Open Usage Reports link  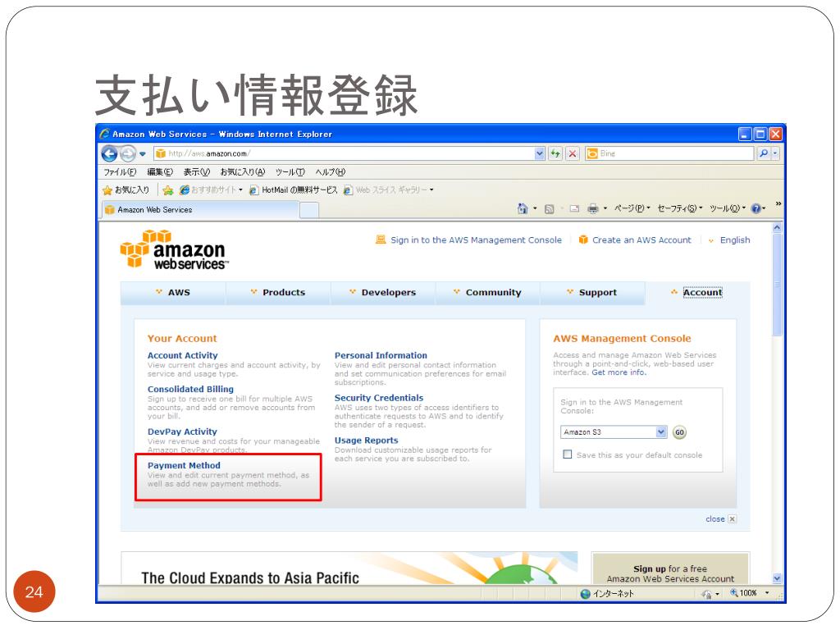coord(367,441)
